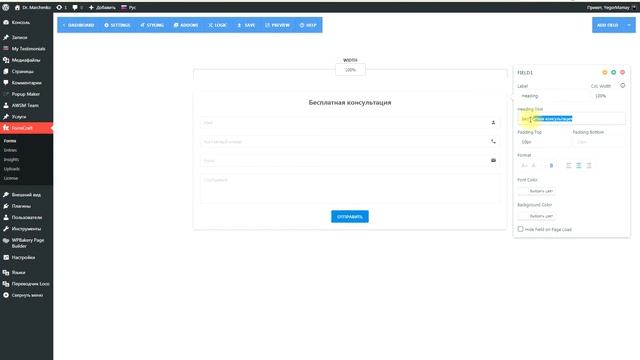The image size is (640, 360).
Task: Edit the Col. Width value field
Action: pyautogui.click(x=608, y=96)
